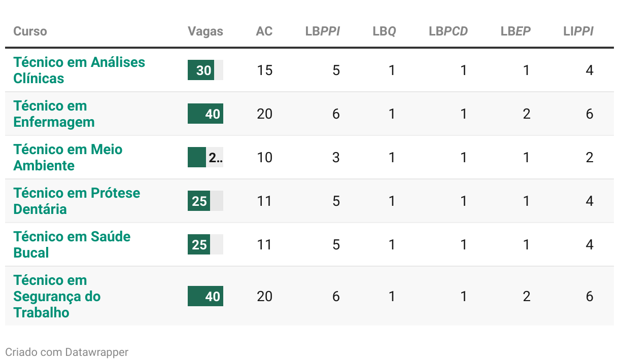Open Técnico em Prótese Dentária link
The width and height of the screenshot is (619, 364).
(77, 201)
